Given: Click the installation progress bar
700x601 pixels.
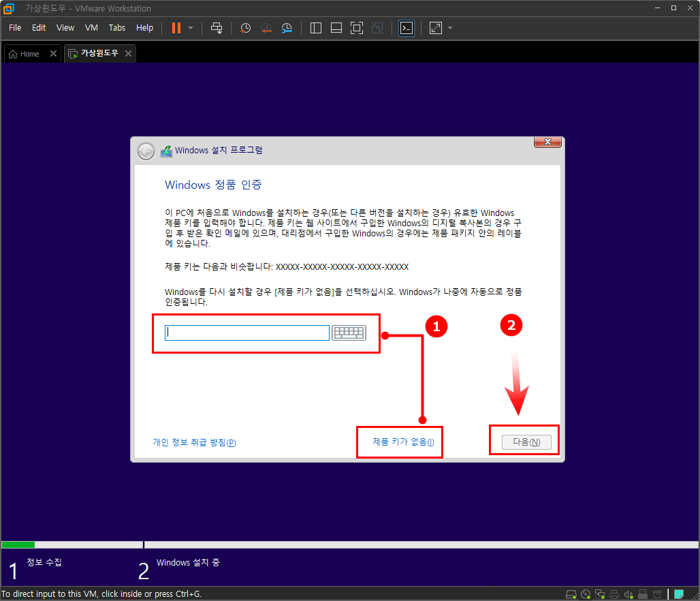Looking at the screenshot, I should [x=349, y=544].
